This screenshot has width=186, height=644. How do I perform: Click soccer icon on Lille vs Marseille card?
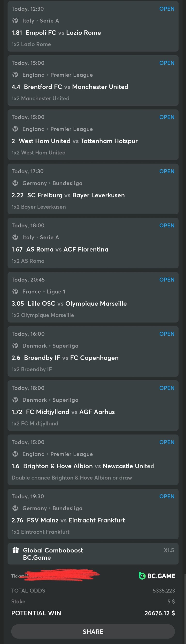(15, 291)
